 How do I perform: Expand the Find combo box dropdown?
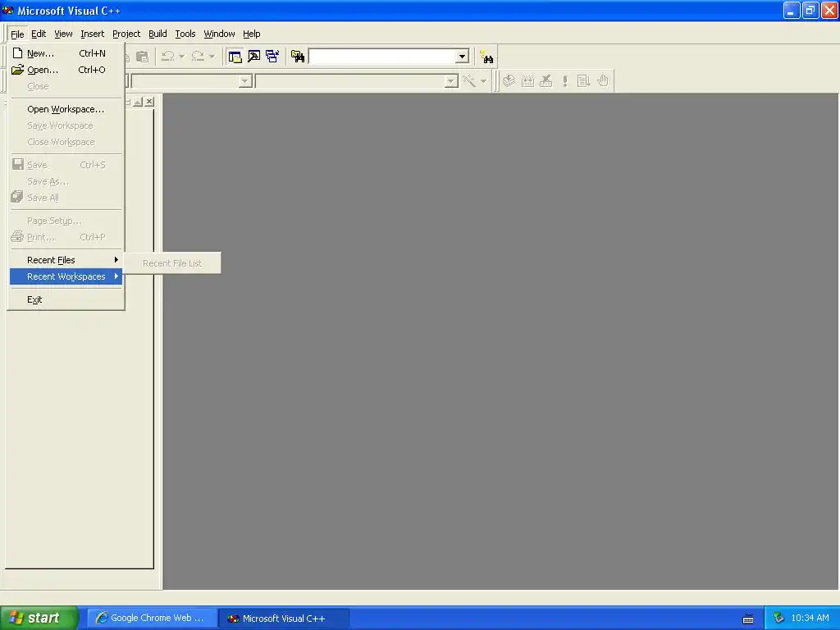(x=462, y=57)
